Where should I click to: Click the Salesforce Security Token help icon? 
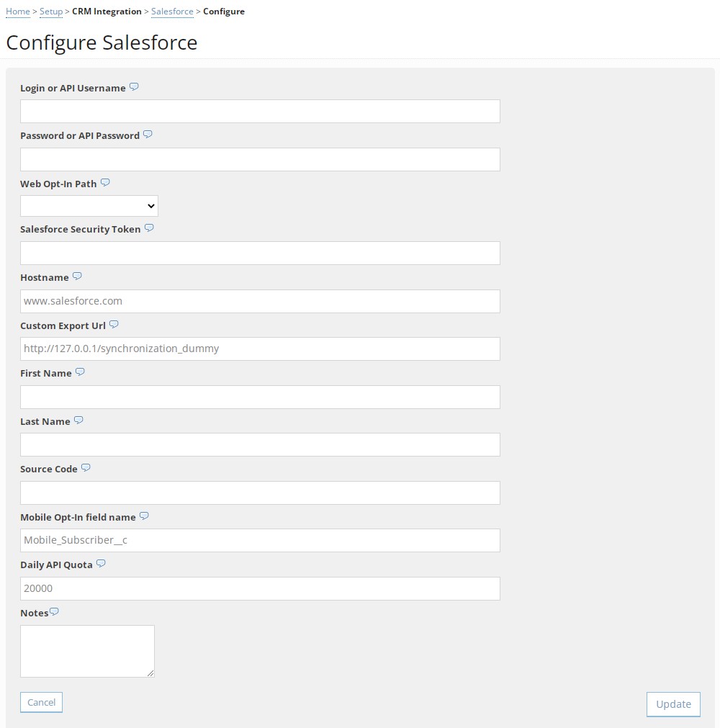point(149,228)
